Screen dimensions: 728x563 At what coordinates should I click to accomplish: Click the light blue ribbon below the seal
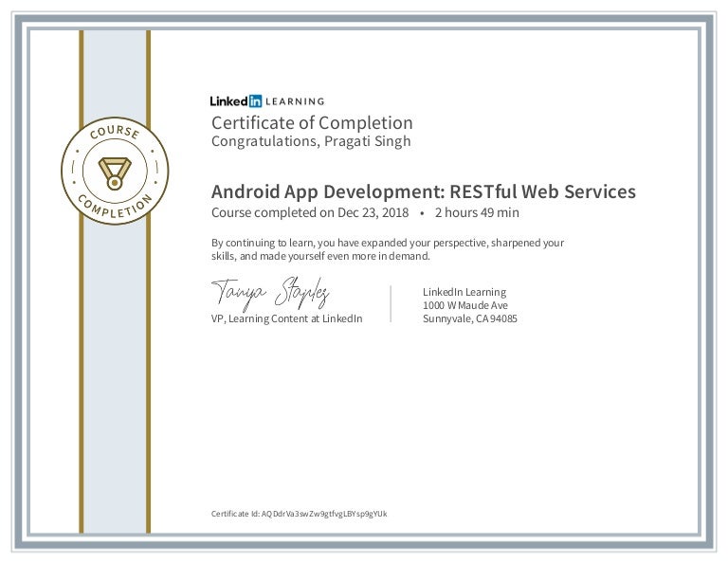click(x=114, y=379)
